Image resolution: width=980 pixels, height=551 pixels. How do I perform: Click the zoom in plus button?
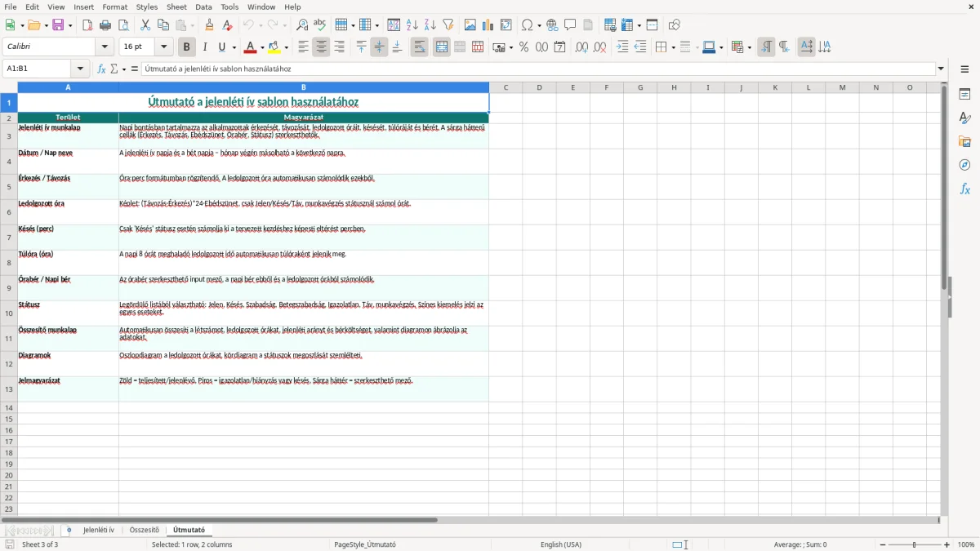pyautogui.click(x=947, y=544)
